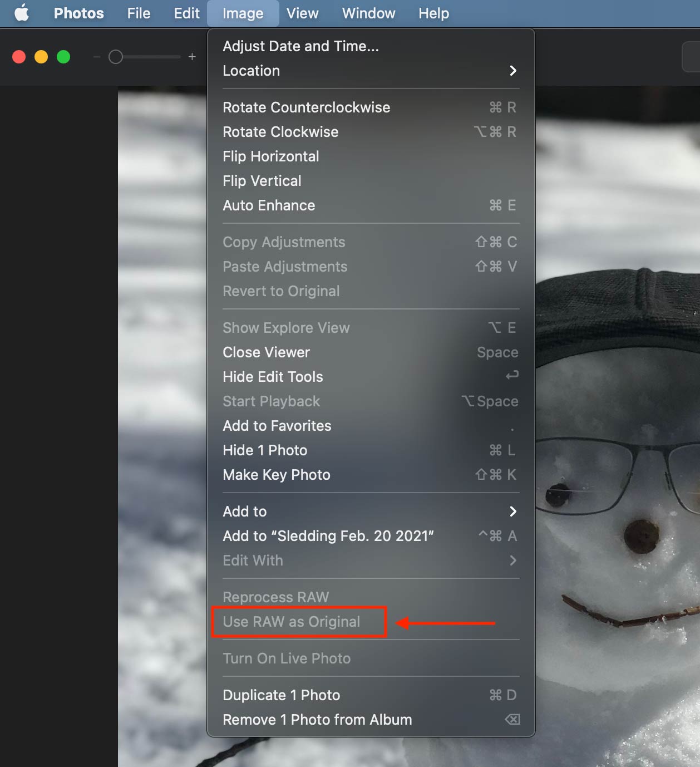Hide 1 Photo from library
The width and height of the screenshot is (700, 767).
coord(265,450)
